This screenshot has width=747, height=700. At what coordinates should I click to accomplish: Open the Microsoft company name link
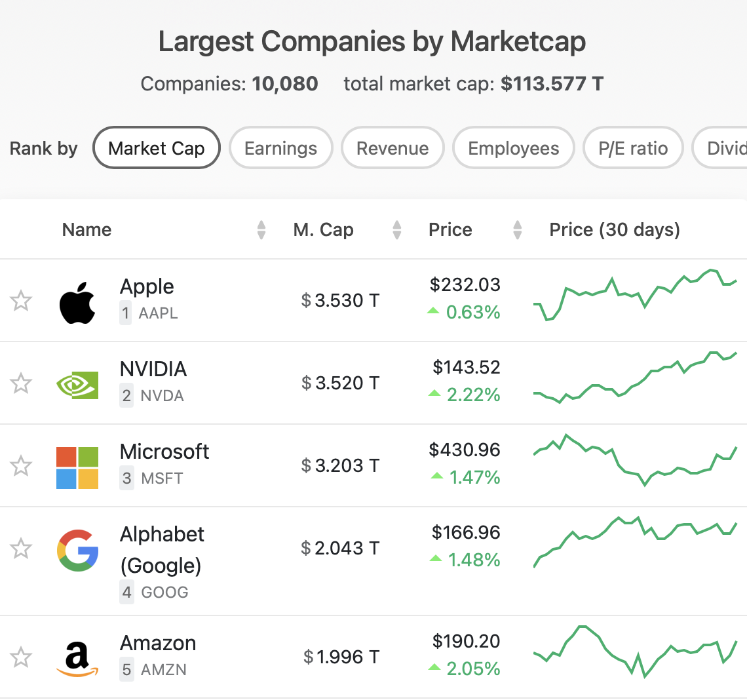pyautogui.click(x=164, y=451)
